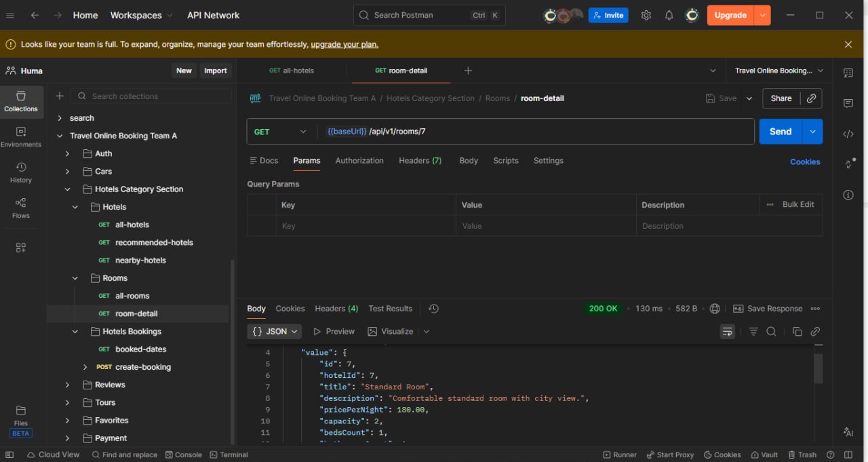Open the notifications bell
This screenshot has height=462, width=868.
(x=669, y=15)
